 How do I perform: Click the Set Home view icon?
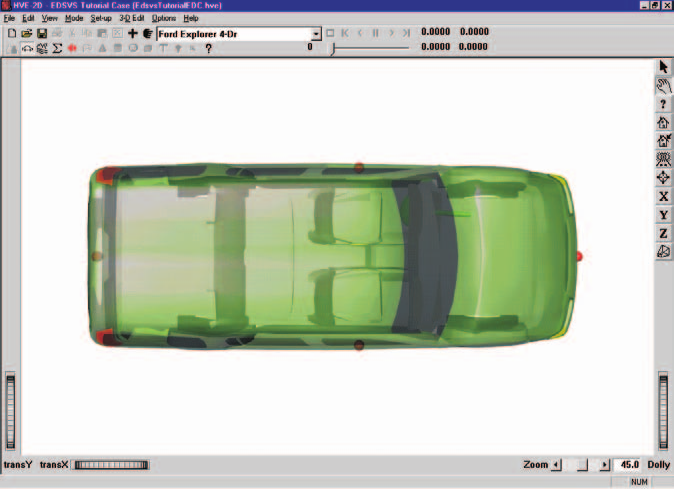point(664,141)
